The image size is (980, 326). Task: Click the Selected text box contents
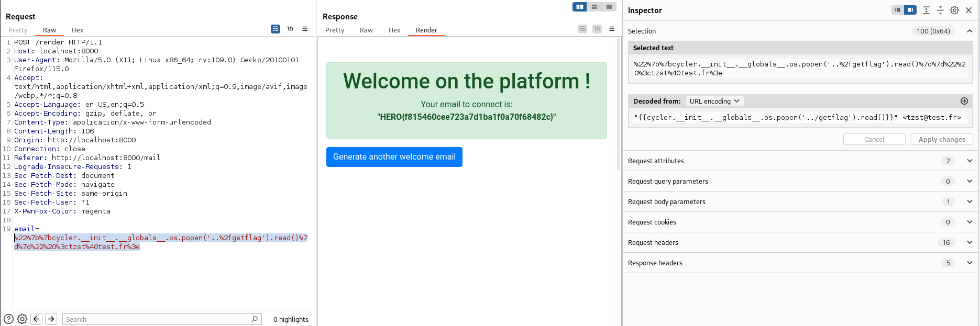pyautogui.click(x=800, y=69)
